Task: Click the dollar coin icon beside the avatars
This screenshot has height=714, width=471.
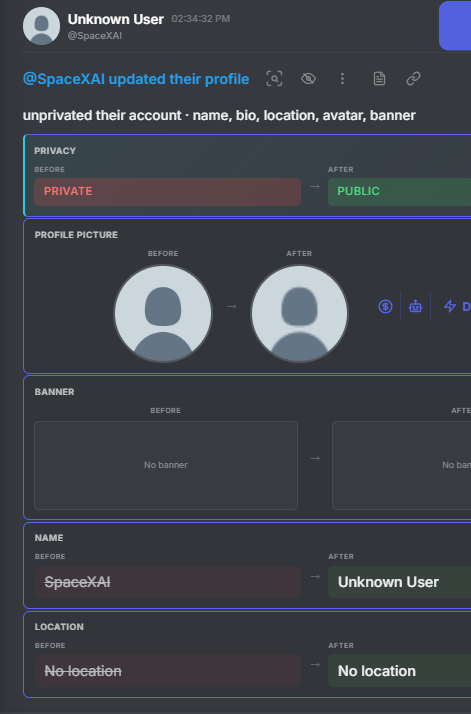Action: click(x=385, y=306)
